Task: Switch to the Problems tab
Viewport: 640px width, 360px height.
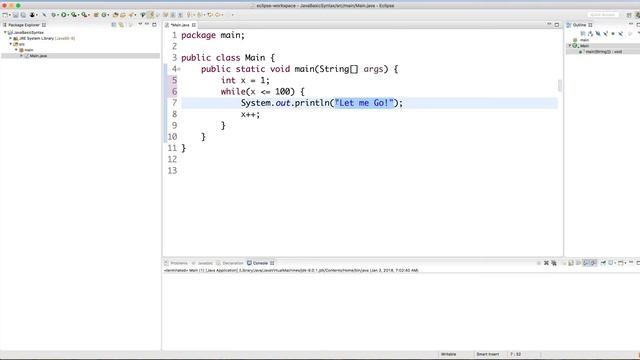Action: 176,263
